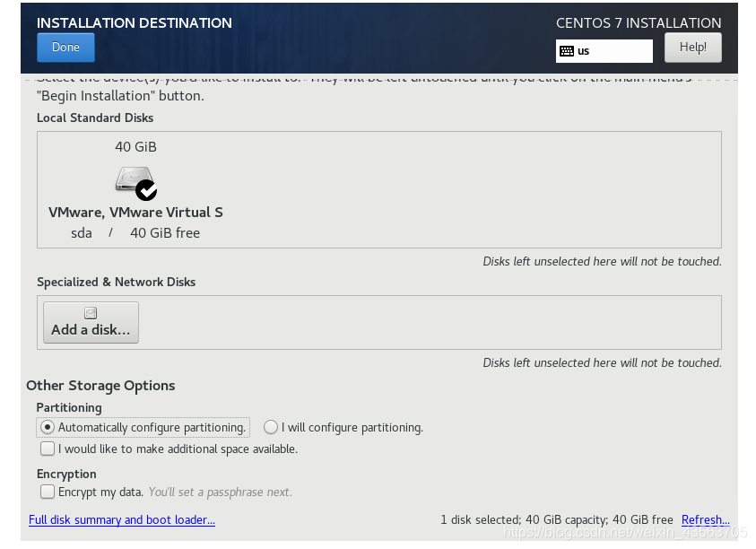
Task: Click the Encryption section label
Action: (66, 475)
